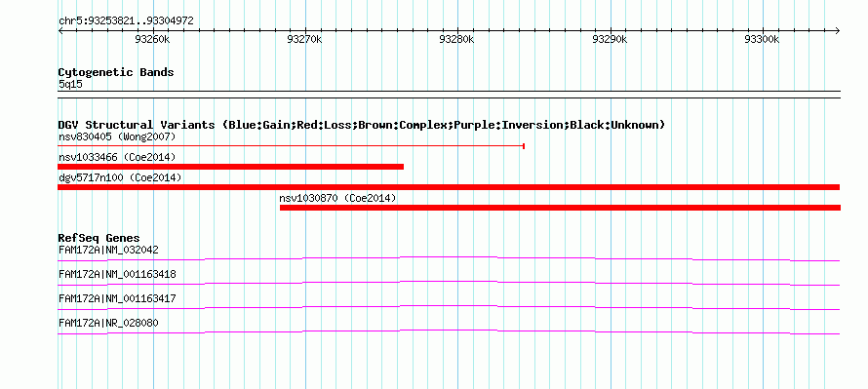Click the red nsv1033466 loss bar
This screenshot has width=868, height=389.
click(x=231, y=167)
